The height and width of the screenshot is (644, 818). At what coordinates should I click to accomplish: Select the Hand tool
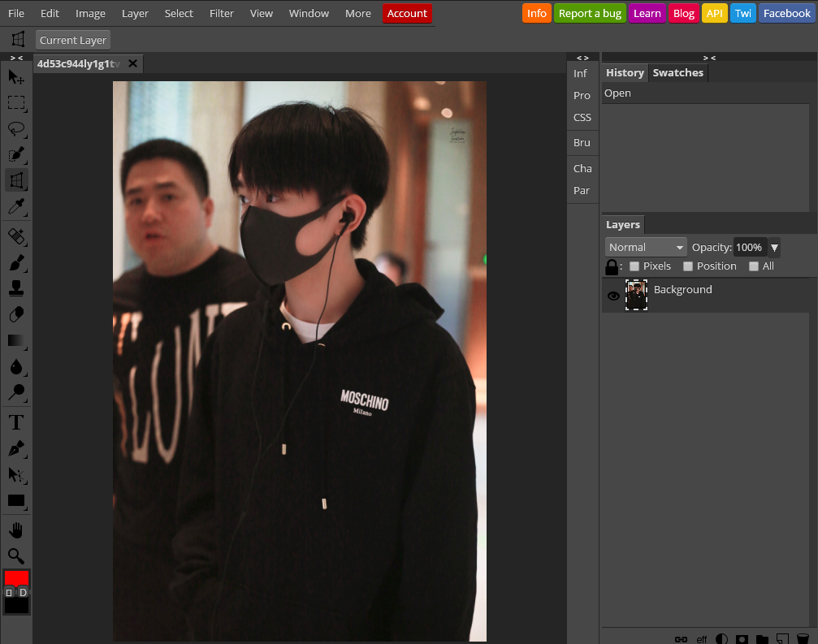pos(16,531)
